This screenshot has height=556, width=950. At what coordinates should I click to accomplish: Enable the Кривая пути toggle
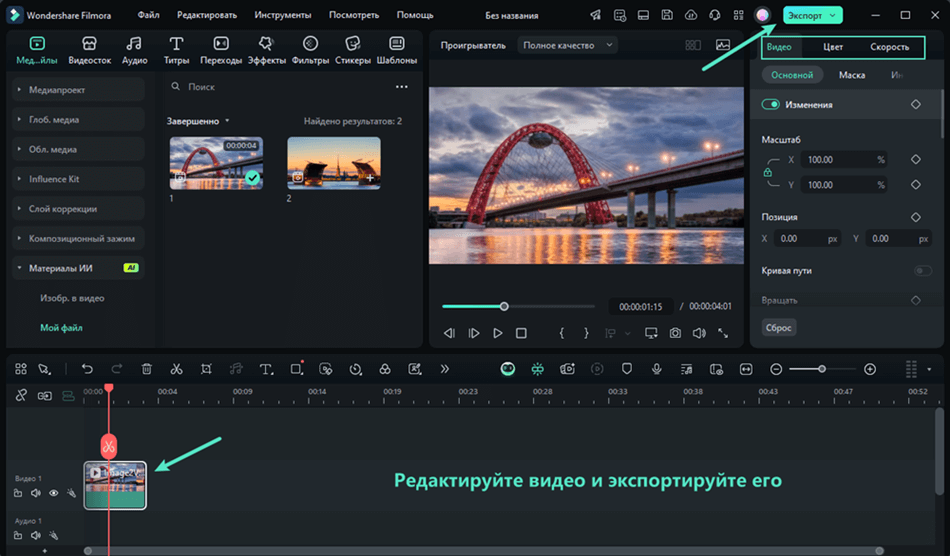923,270
